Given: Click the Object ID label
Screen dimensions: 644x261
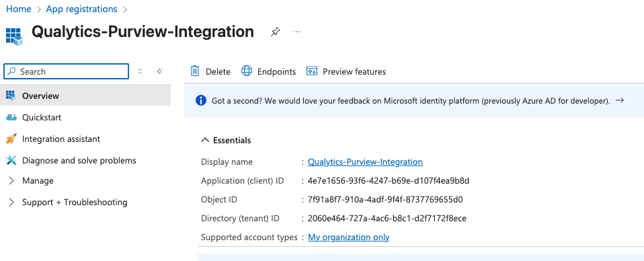Looking at the screenshot, I should click(219, 200).
